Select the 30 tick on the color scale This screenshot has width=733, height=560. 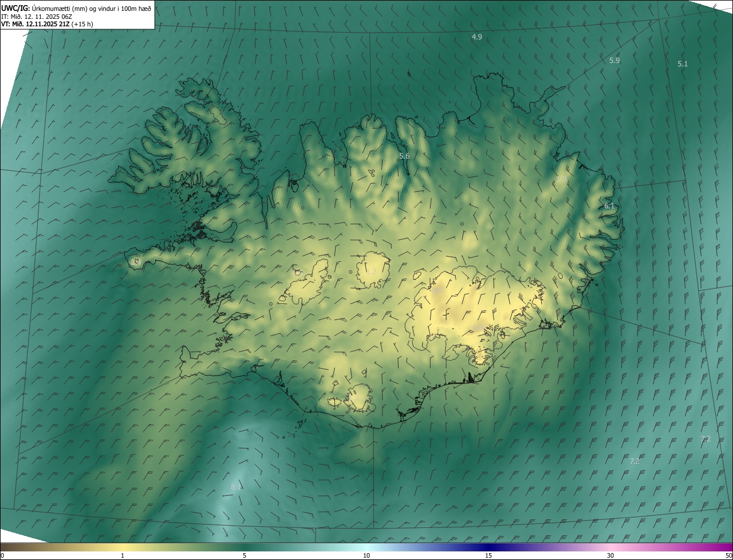(610, 556)
